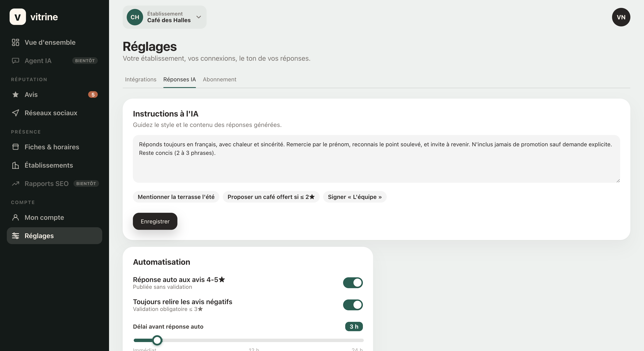Open the Abonnement tab
The width and height of the screenshot is (644, 351).
pyautogui.click(x=220, y=79)
